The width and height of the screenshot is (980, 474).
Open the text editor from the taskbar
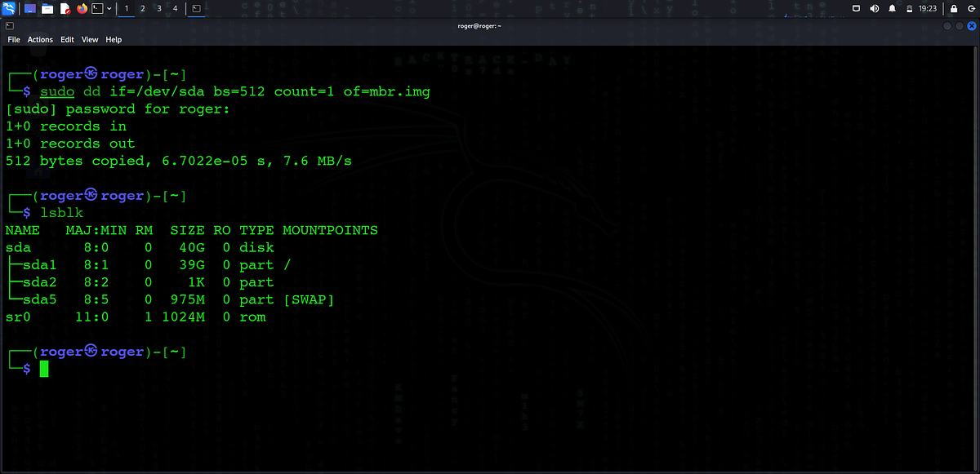[65, 8]
